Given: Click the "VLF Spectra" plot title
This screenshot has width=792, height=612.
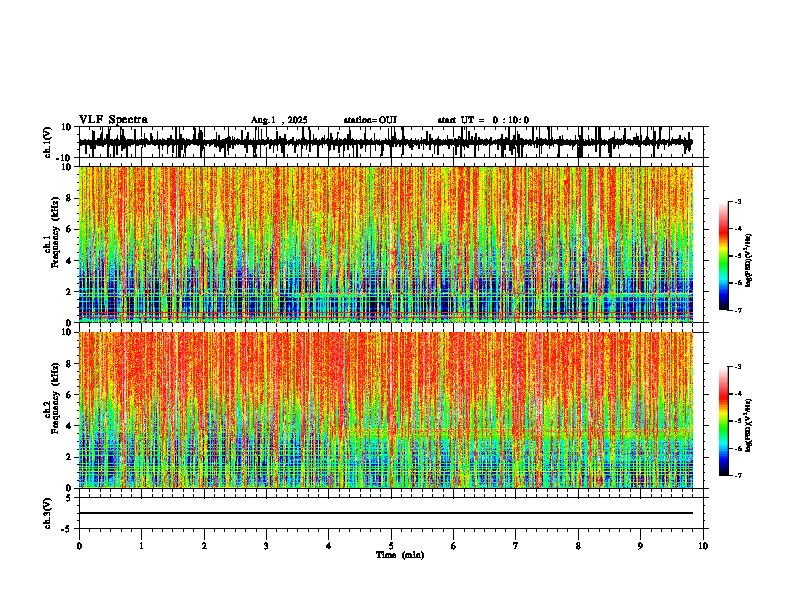Looking at the screenshot, I should point(113,119).
